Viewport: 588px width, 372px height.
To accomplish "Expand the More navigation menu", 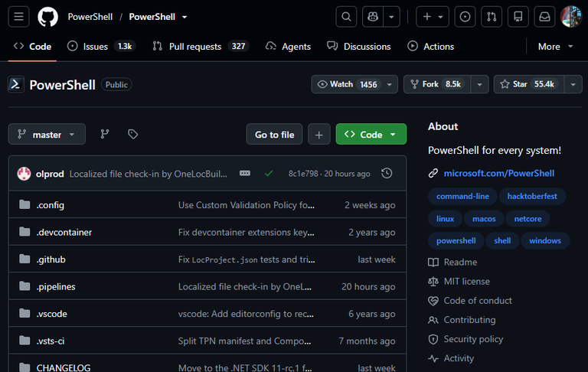I will click(x=555, y=47).
